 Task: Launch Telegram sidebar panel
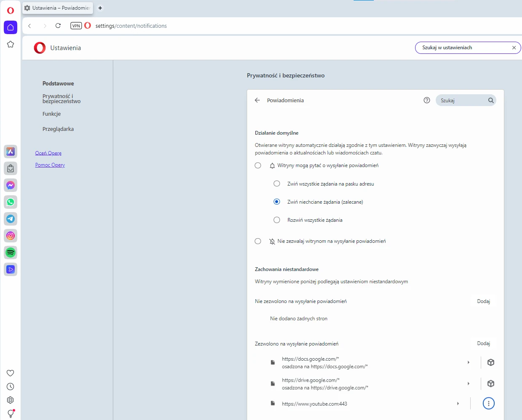(x=11, y=219)
